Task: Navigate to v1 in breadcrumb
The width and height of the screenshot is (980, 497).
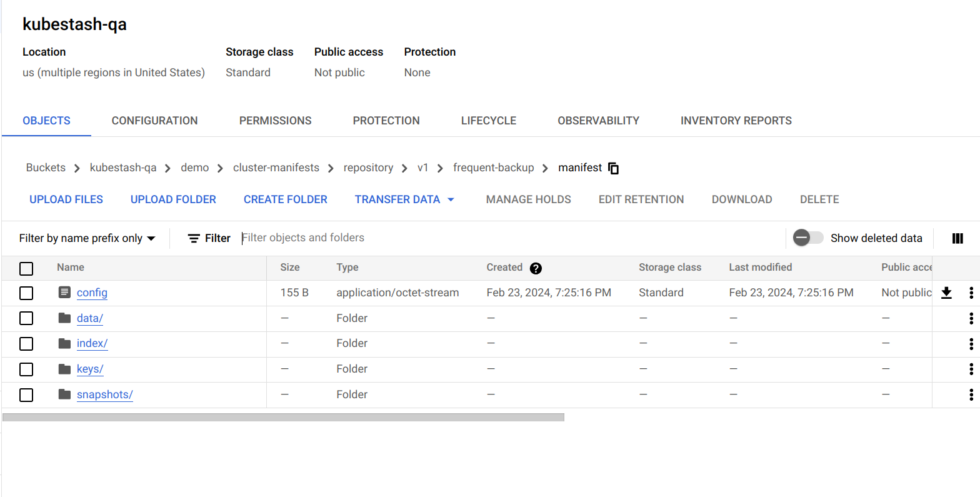Action: (x=423, y=168)
